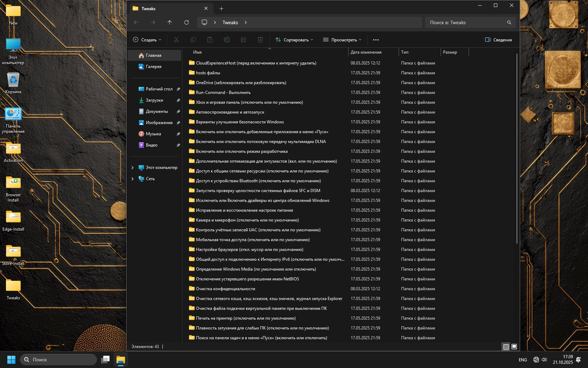Add a new tab with plus button
588x368 pixels.
coord(221,9)
